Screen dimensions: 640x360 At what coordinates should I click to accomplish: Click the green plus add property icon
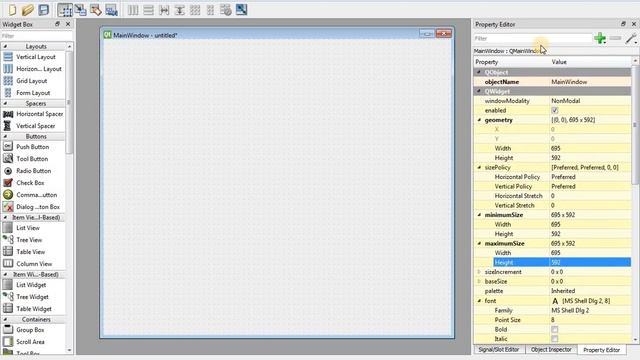point(600,38)
